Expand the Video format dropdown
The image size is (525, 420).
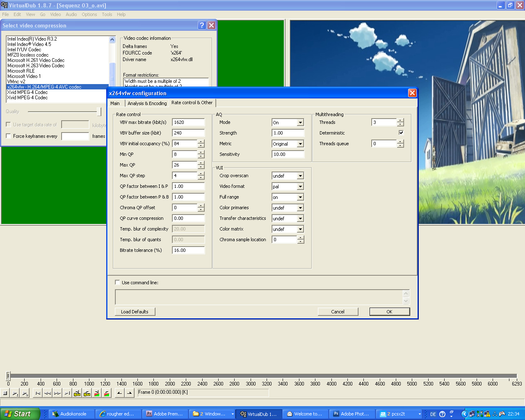tap(300, 187)
